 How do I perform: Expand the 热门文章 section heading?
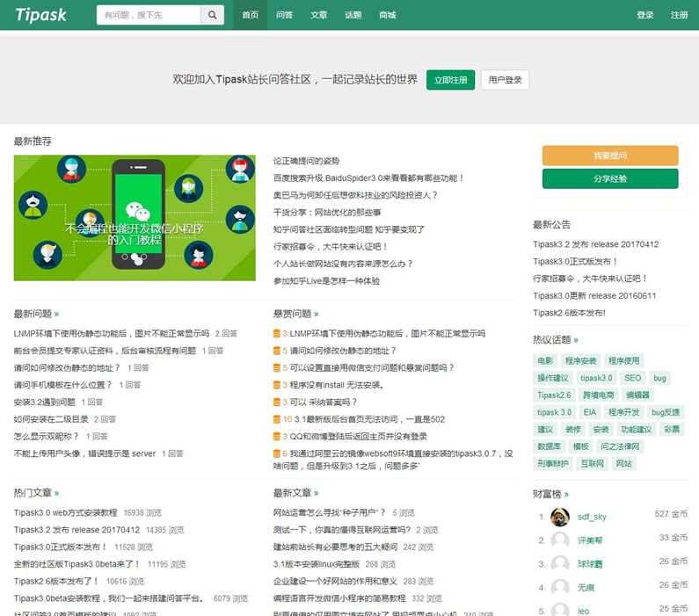(x=36, y=493)
